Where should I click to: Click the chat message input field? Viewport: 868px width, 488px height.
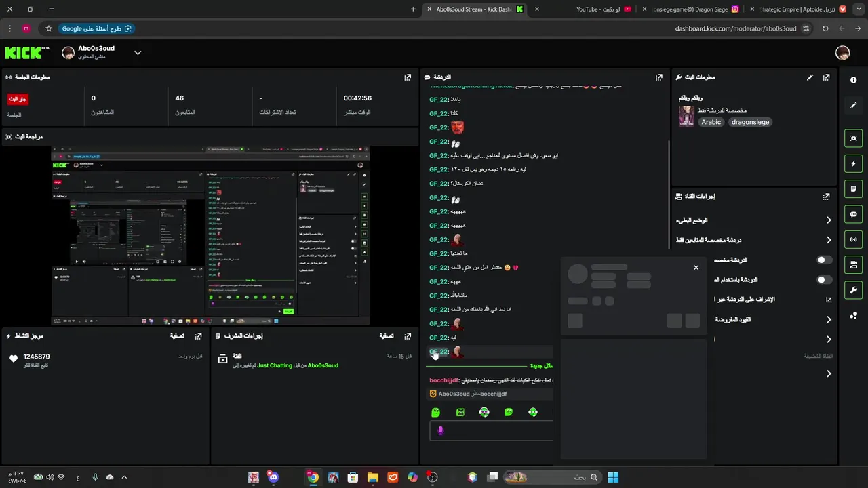coord(492,430)
